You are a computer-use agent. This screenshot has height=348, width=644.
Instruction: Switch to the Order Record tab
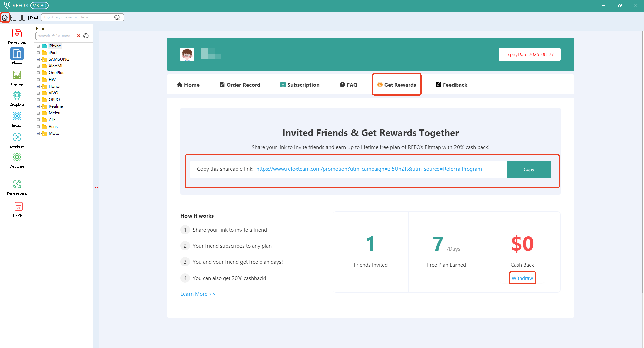pos(239,85)
